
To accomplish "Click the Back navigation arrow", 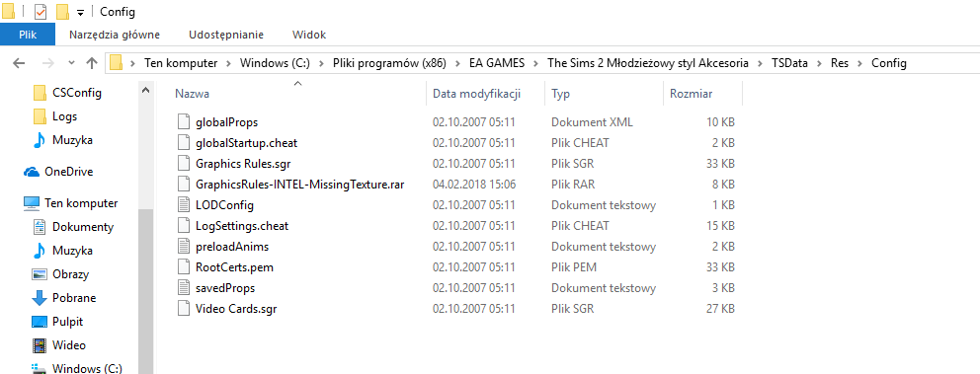I will [20, 63].
